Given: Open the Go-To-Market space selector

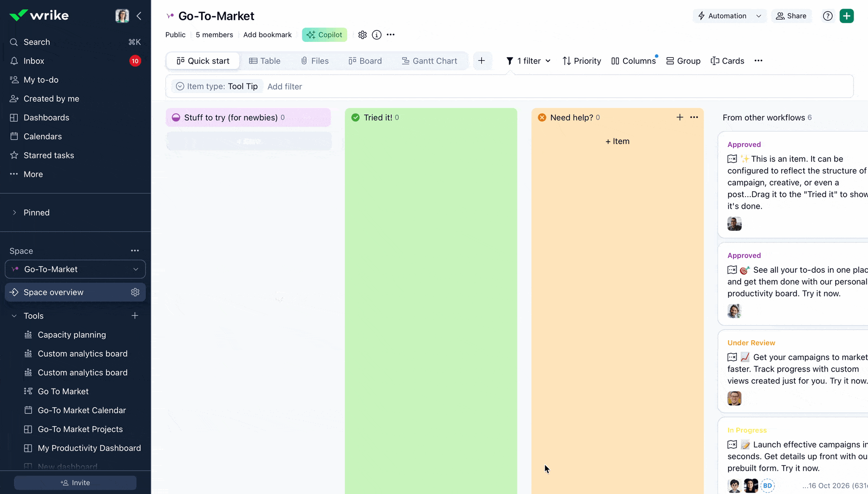Looking at the screenshot, I should (x=75, y=269).
